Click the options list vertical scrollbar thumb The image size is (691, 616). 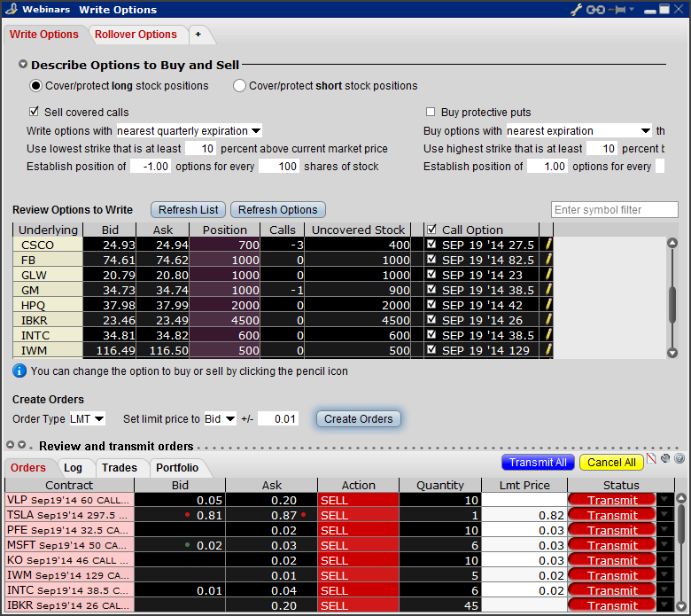click(672, 305)
